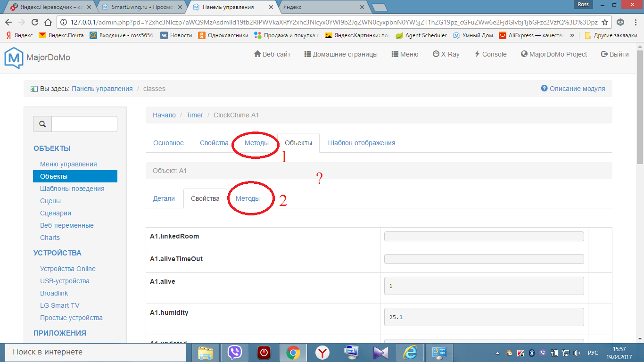
Task: Open the AliExpress bookmark
Action: (531, 35)
